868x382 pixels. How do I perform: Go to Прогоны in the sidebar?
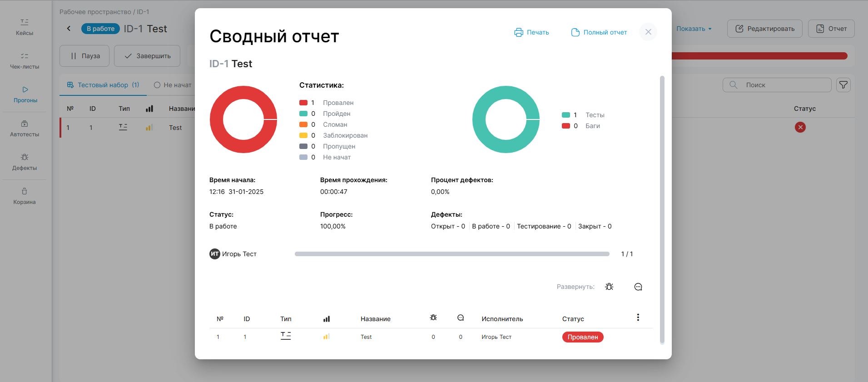click(25, 94)
